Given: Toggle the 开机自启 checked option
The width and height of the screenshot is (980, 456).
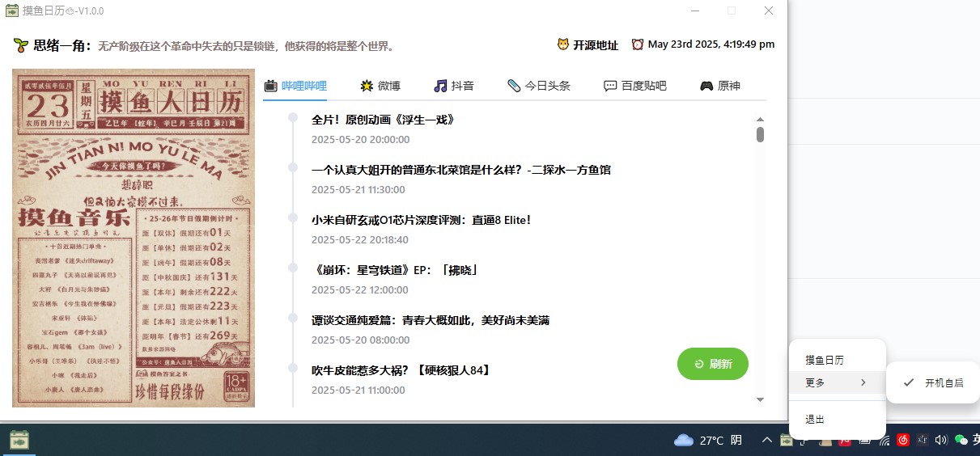Looking at the screenshot, I should click(933, 383).
